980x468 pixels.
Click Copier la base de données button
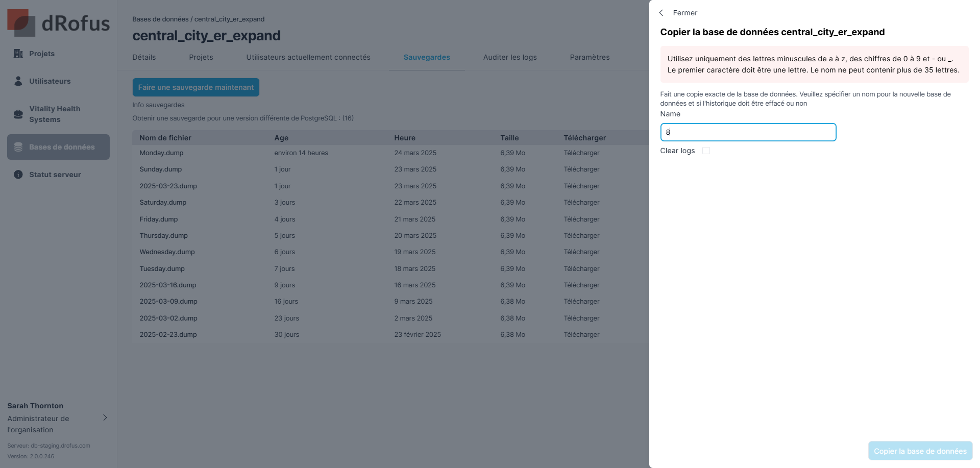click(x=920, y=451)
